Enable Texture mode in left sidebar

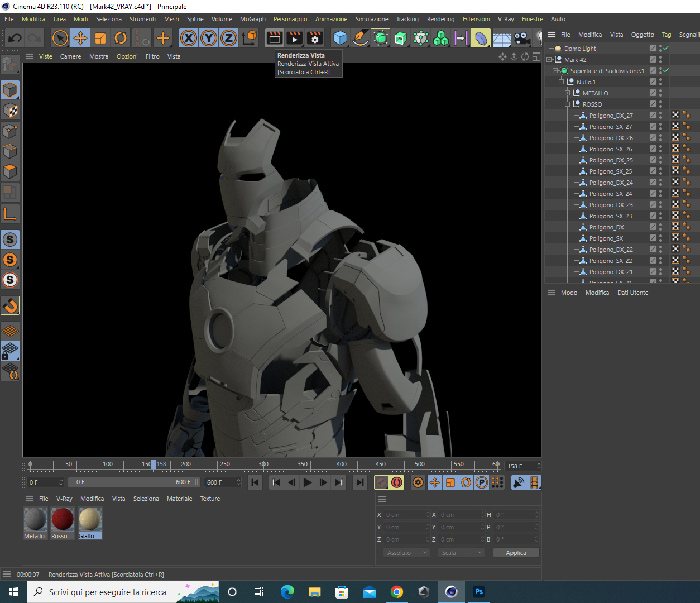[10, 111]
